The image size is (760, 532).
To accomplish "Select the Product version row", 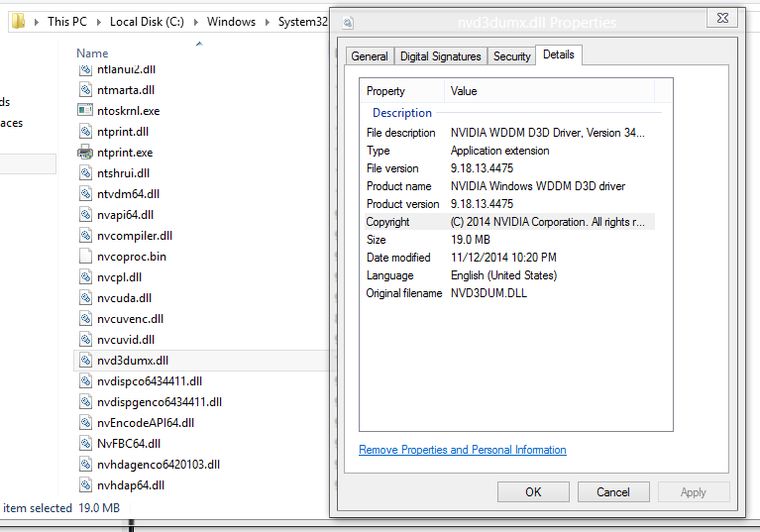I will [x=509, y=204].
